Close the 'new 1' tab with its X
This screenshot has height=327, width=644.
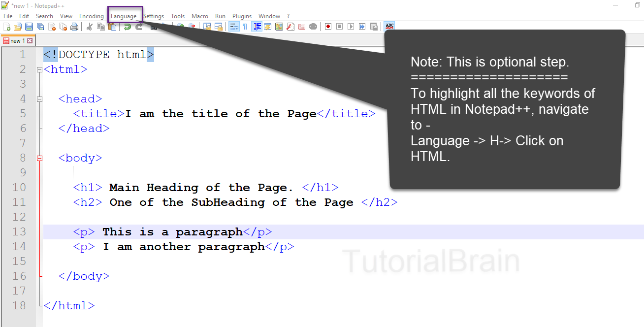pos(30,41)
